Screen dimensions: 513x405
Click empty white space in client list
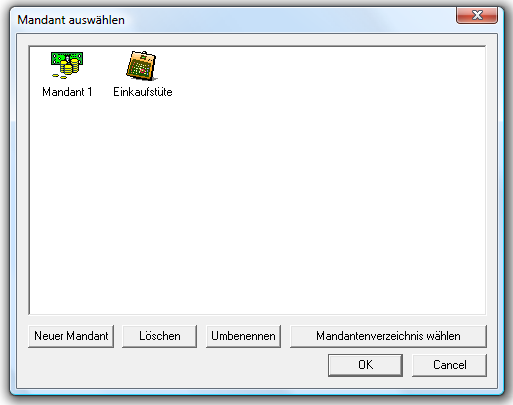coord(257,207)
